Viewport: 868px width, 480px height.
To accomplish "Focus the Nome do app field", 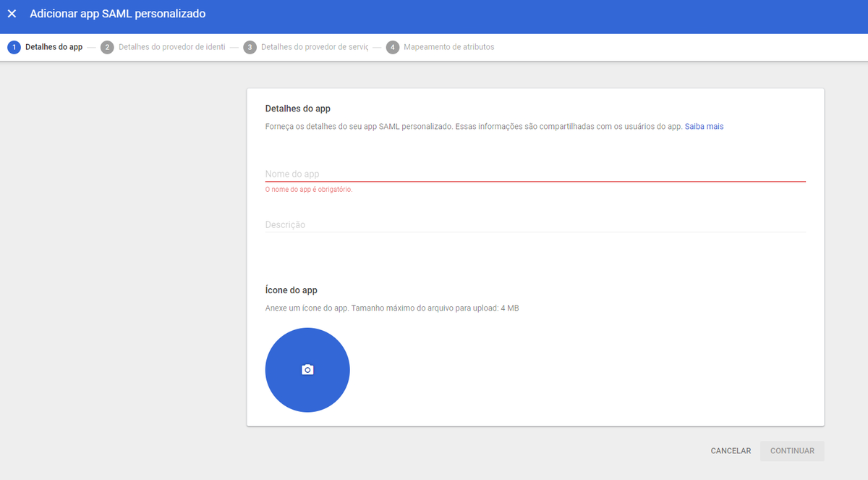I will click(x=535, y=174).
